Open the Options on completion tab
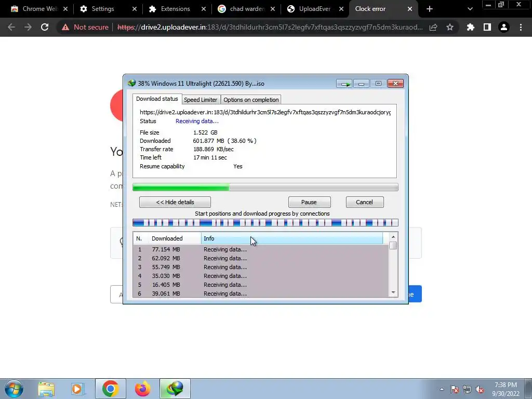The width and height of the screenshot is (532, 399). [x=251, y=100]
